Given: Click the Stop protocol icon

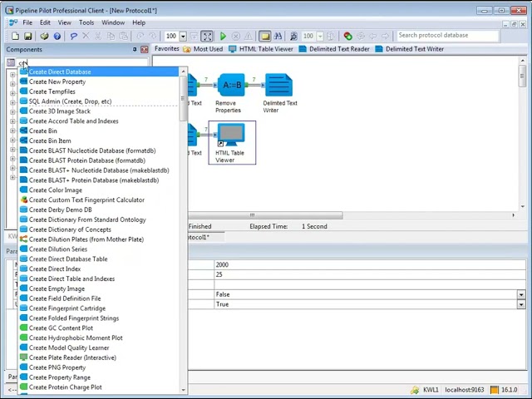Looking at the screenshot, I should (x=236, y=36).
